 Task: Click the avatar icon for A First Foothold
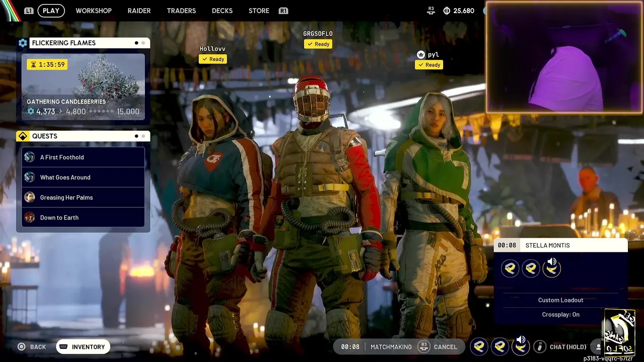[x=30, y=157]
